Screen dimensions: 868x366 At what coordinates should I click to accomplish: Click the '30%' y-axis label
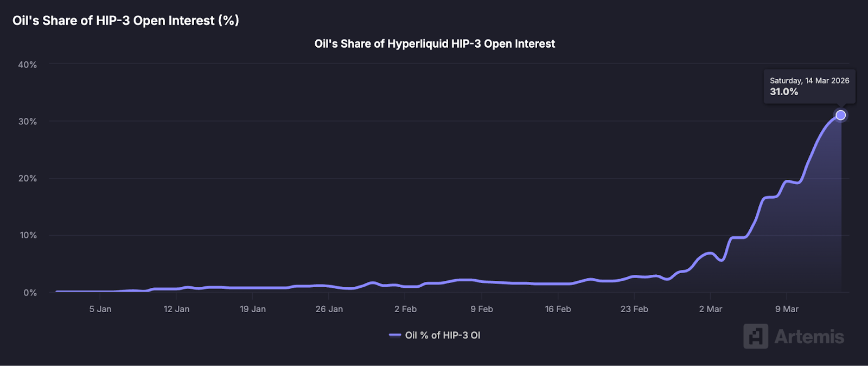(x=27, y=122)
